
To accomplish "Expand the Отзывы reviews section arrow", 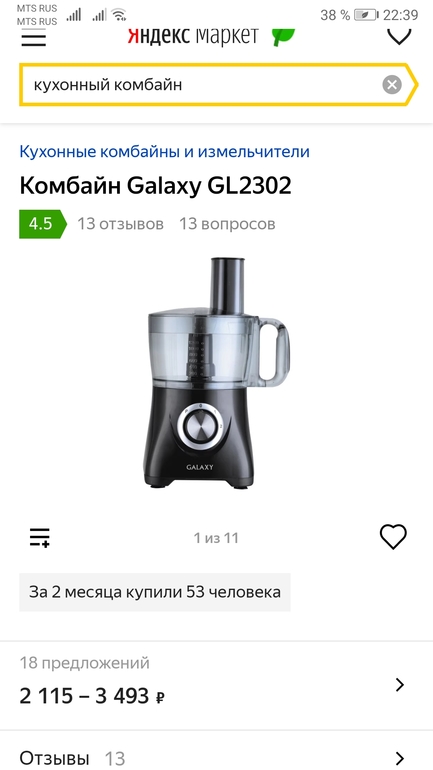I will click(400, 758).
